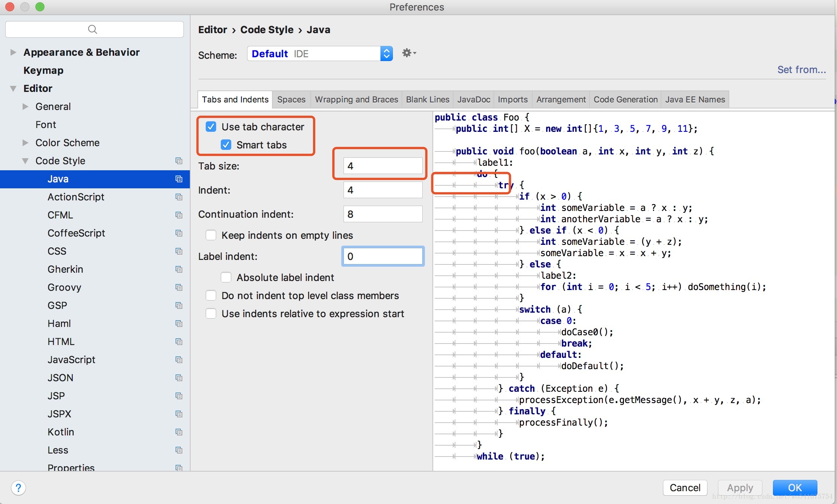
Task: Click Code Style in the breadcrumb
Action: 267,30
